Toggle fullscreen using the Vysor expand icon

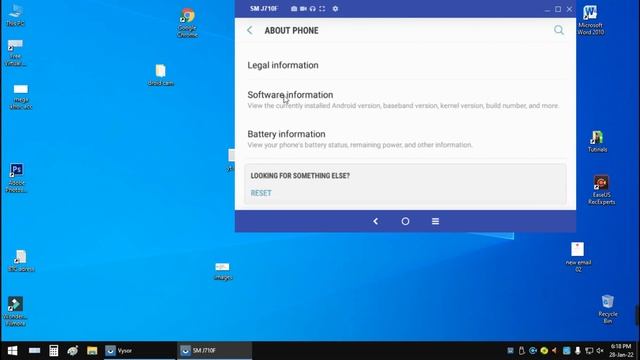(x=322, y=9)
